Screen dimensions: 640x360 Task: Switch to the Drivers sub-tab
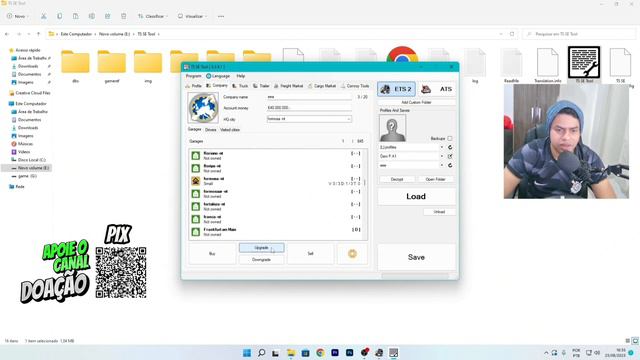211,130
